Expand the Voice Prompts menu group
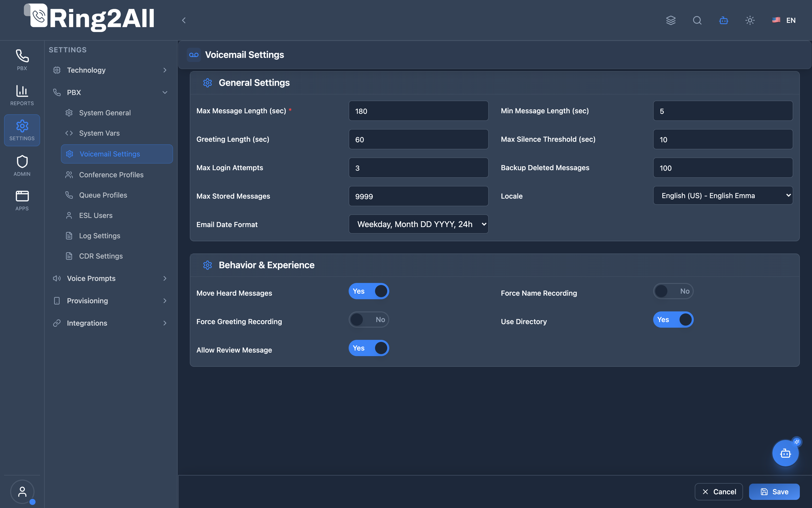Image resolution: width=812 pixels, height=508 pixels. (x=110, y=278)
